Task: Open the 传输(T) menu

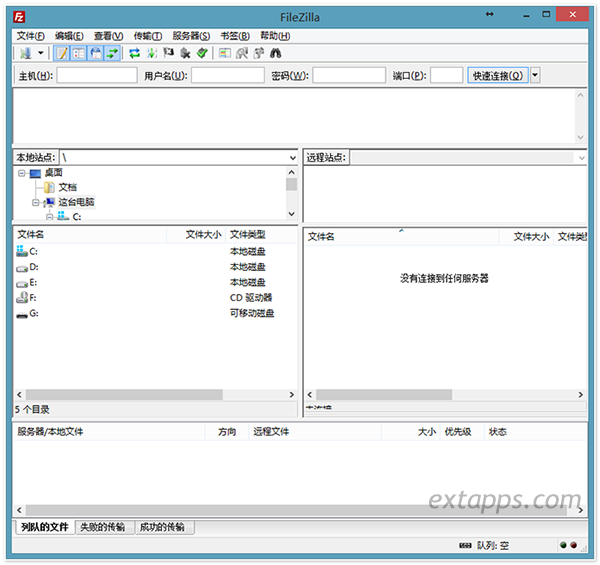Action: 148,36
